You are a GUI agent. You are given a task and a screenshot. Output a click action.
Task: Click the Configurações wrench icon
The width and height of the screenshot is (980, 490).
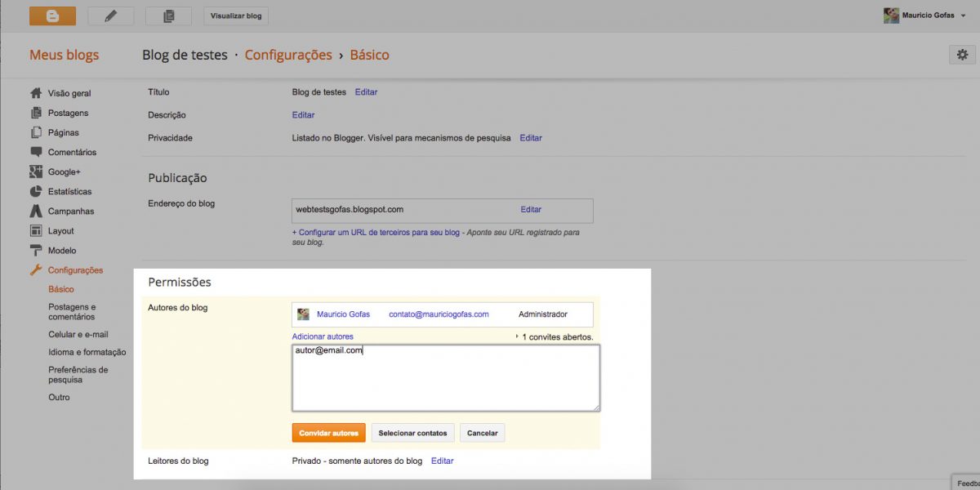pyautogui.click(x=36, y=269)
